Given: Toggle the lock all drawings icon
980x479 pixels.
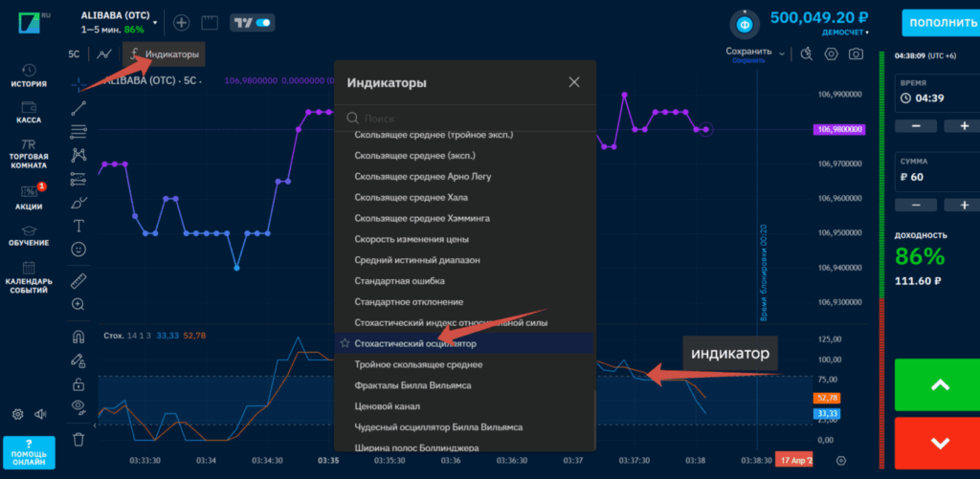Looking at the screenshot, I should click(x=78, y=383).
